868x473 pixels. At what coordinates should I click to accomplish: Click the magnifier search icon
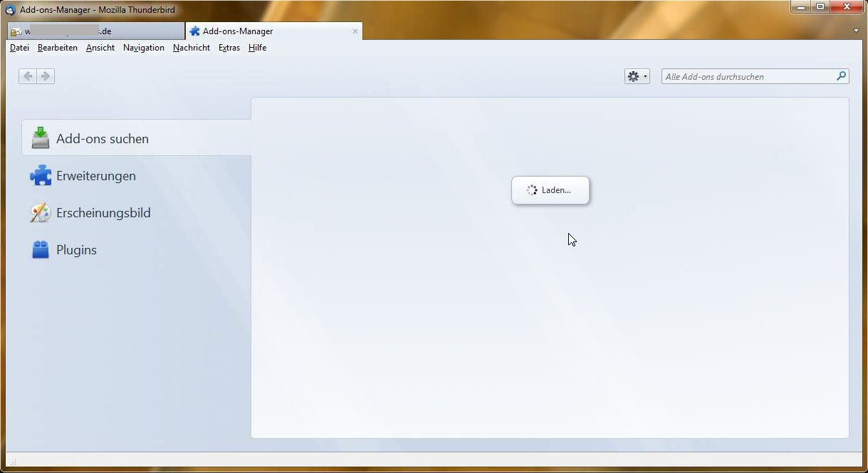pos(842,76)
